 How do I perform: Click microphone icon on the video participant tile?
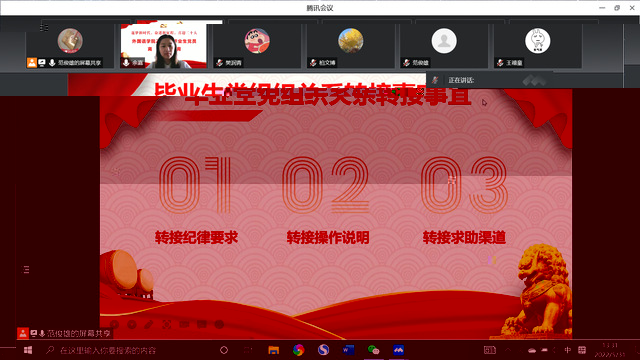click(126, 62)
